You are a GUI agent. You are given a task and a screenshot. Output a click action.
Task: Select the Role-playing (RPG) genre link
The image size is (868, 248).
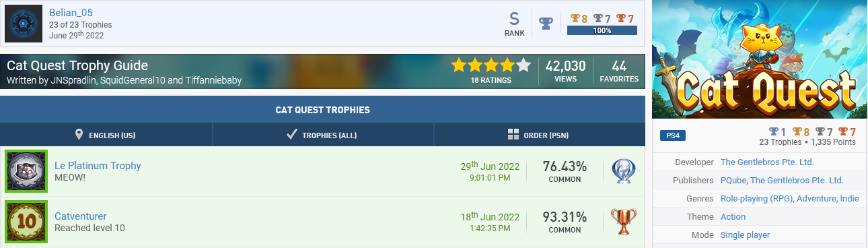[757, 199]
